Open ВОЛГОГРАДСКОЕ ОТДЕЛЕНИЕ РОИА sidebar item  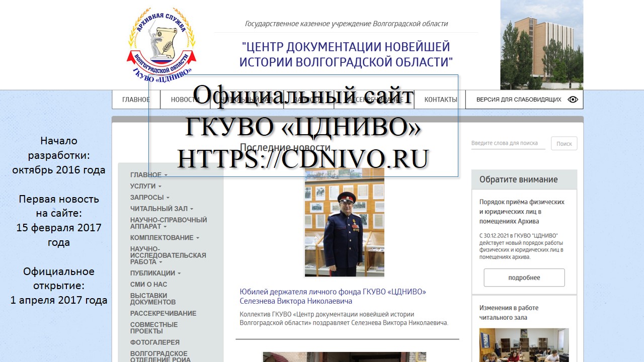(160, 356)
